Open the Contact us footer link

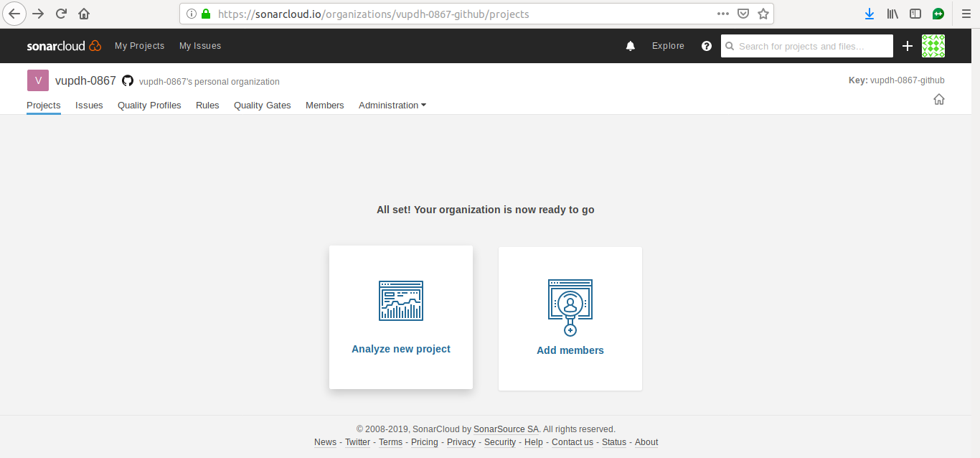(573, 442)
